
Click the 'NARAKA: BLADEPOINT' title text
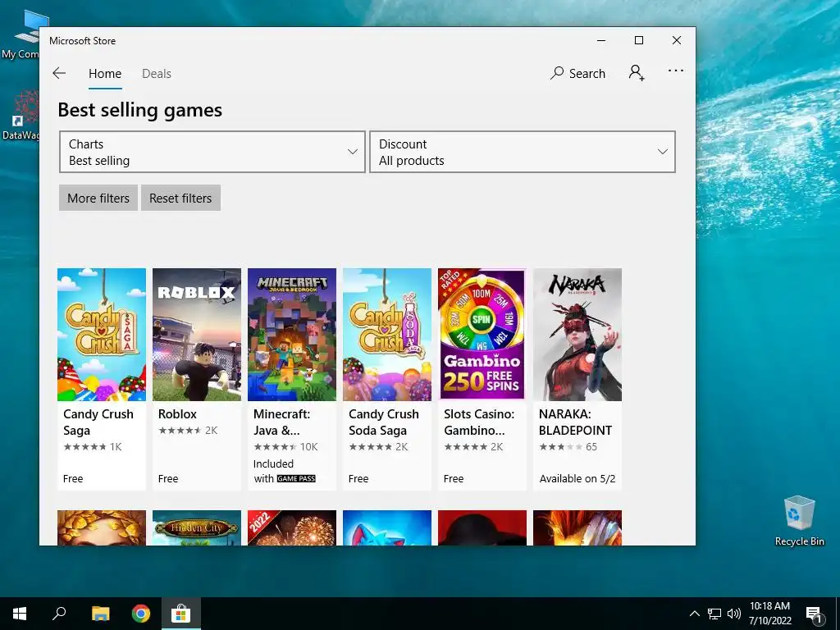575,422
